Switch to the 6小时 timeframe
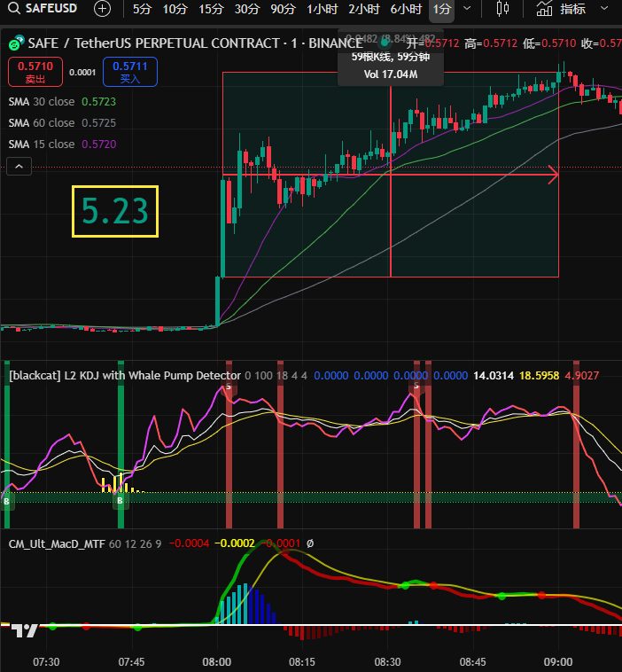622x672 pixels. [406, 9]
